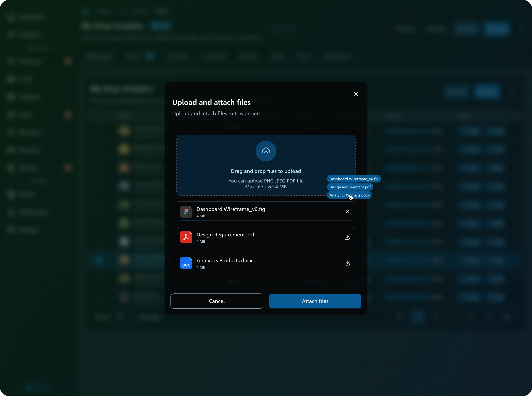
Task: Click the Attach files button
Action: point(315,301)
